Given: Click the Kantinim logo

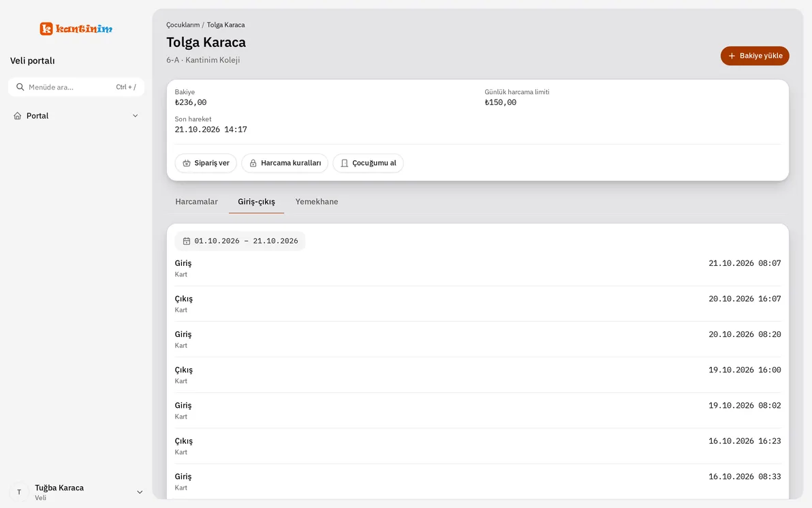Looking at the screenshot, I should pyautogui.click(x=76, y=29).
